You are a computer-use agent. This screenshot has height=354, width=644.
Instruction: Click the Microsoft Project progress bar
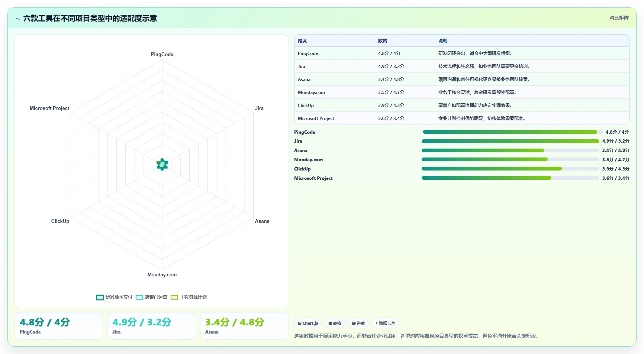pyautogui.click(x=511, y=178)
